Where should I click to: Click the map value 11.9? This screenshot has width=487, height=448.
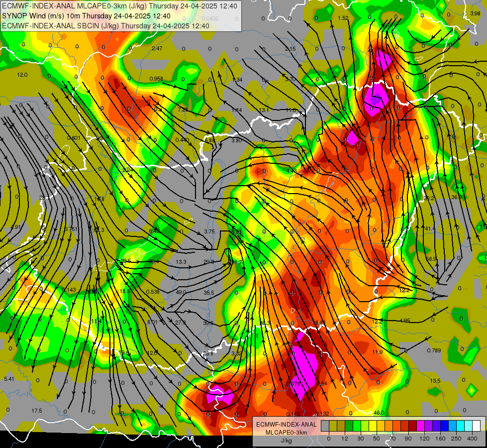click(x=378, y=352)
